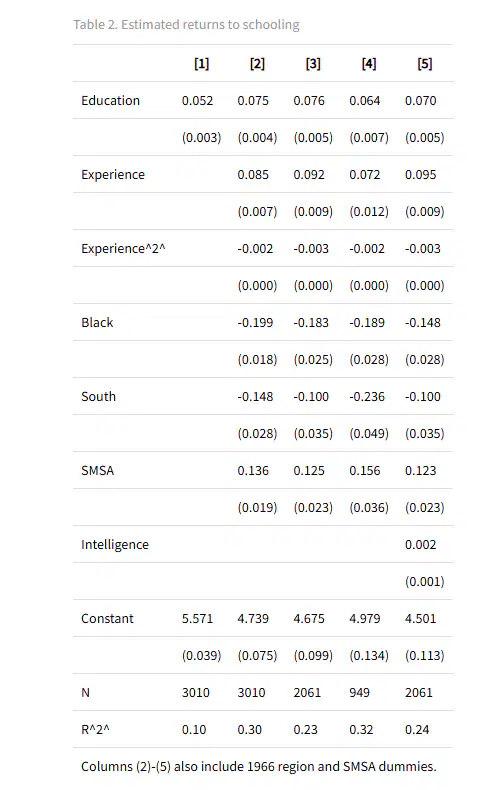Click the South row label
The image size is (495, 790).
point(98,397)
